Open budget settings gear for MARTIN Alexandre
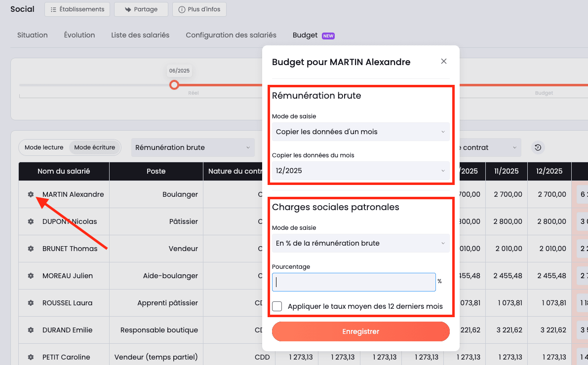 tap(30, 194)
